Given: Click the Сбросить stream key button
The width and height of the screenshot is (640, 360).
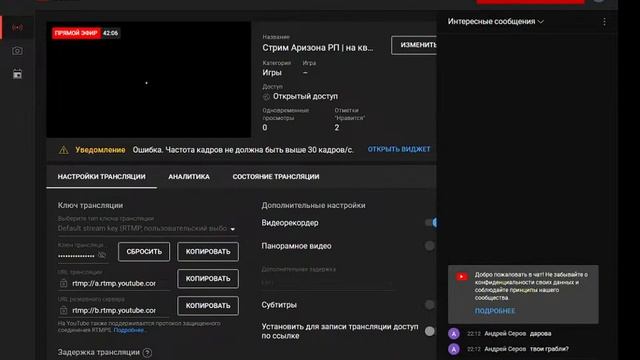Looking at the screenshot, I should (x=144, y=252).
